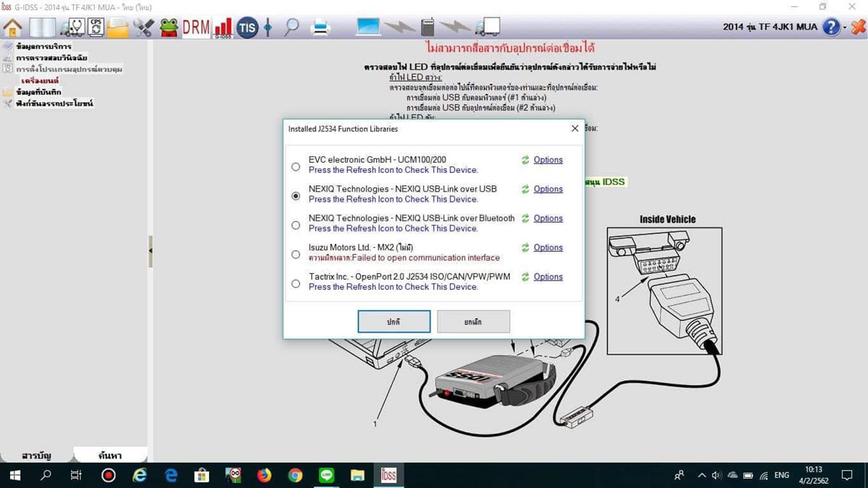Select การตั้งโปรแกรมอุปกรณ์ควบคุม tree item
868x488 pixels.
[x=69, y=69]
